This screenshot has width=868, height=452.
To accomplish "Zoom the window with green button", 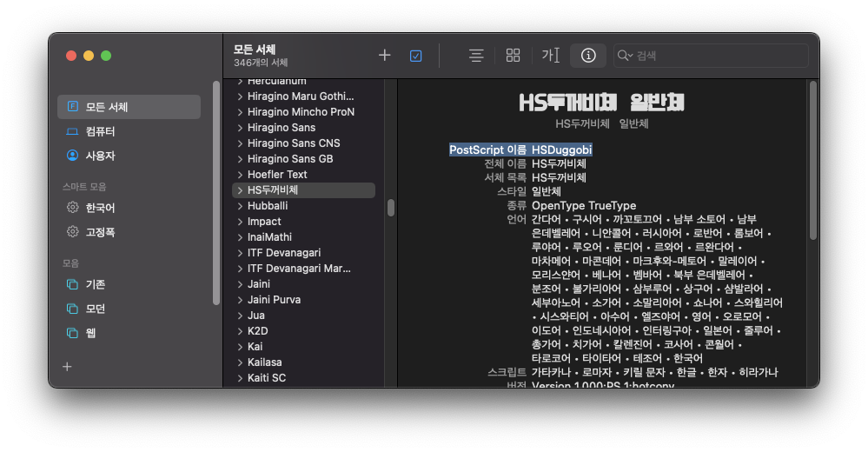I will click(x=106, y=56).
